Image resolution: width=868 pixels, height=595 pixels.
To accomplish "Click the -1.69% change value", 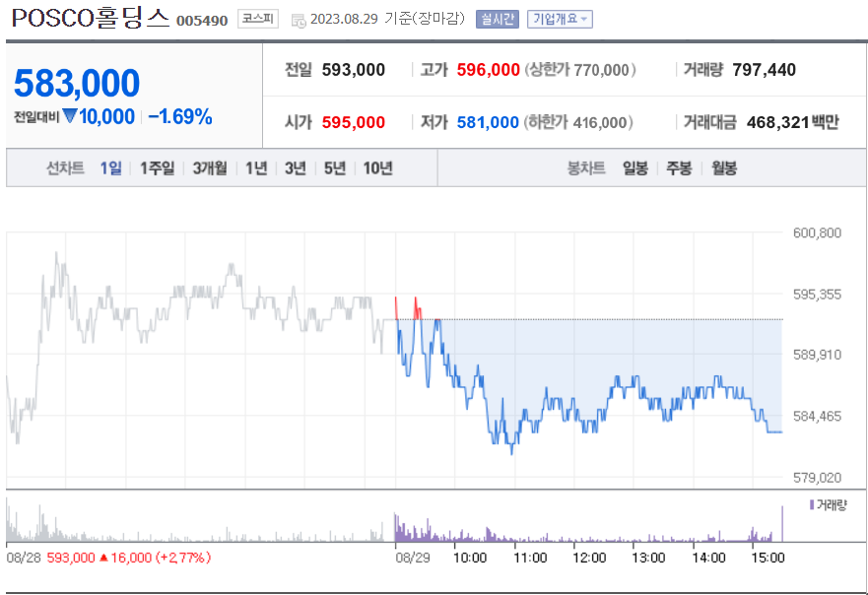I will point(180,117).
